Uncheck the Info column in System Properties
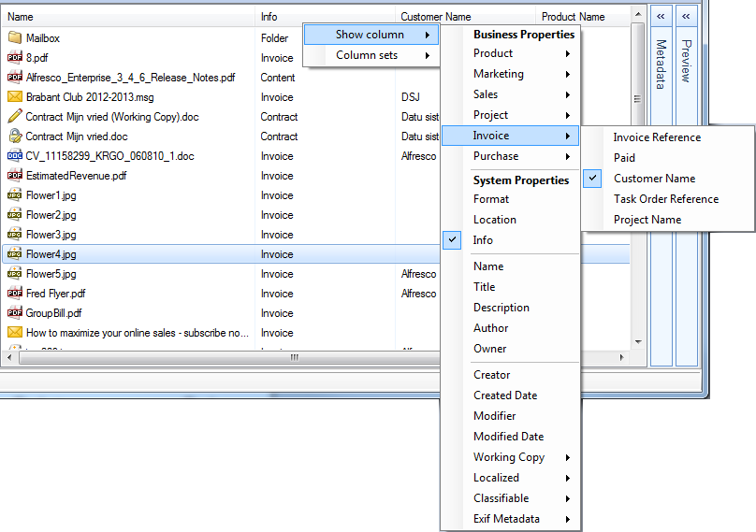The image size is (756, 532). 483,240
